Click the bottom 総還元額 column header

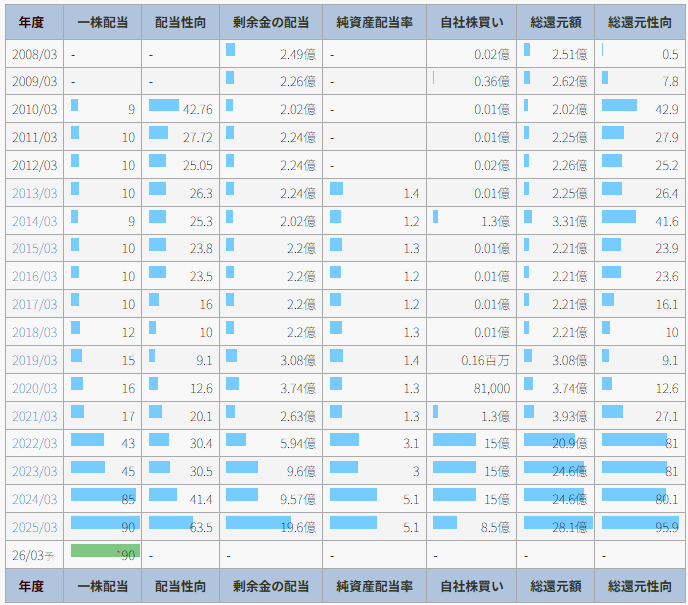point(557,586)
